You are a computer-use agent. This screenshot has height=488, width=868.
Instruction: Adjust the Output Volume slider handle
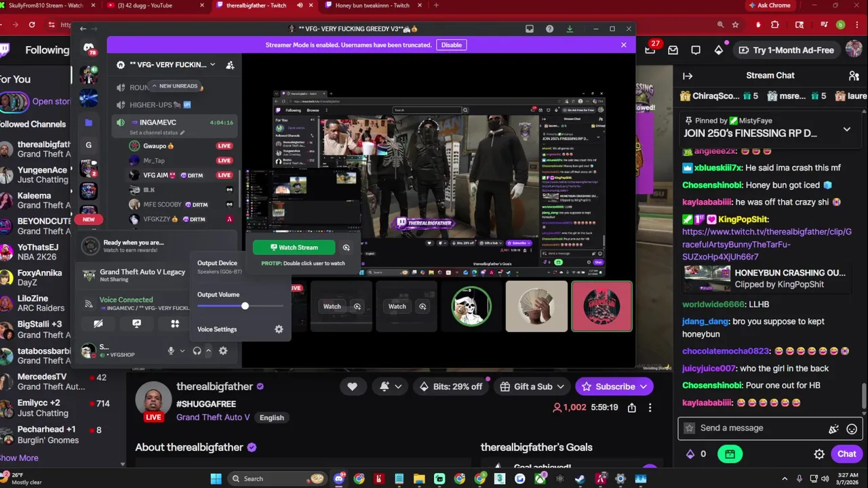coord(245,306)
